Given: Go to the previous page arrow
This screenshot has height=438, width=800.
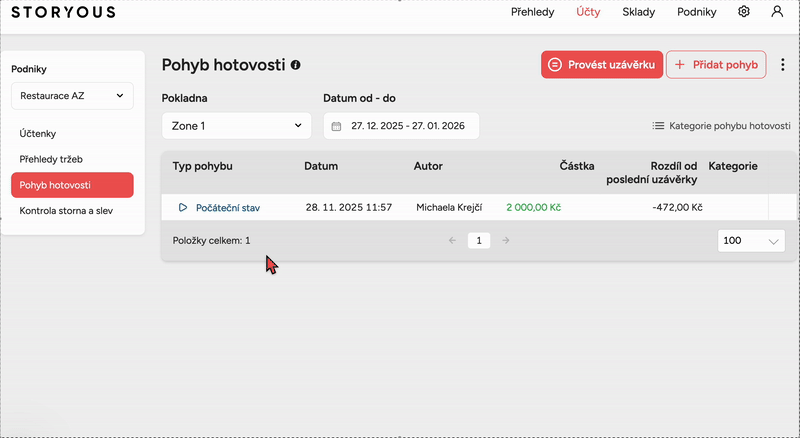Looking at the screenshot, I should pos(452,241).
